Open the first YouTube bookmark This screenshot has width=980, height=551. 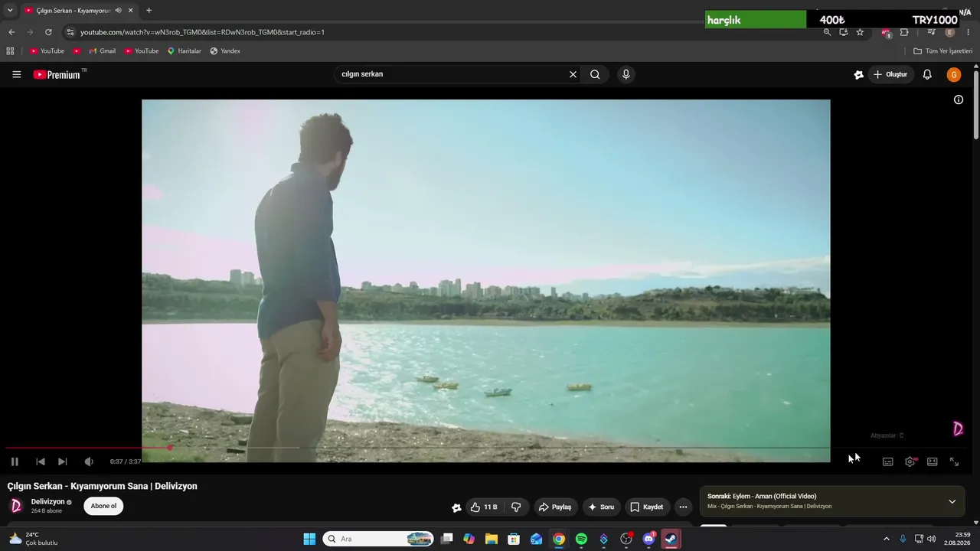pos(47,51)
